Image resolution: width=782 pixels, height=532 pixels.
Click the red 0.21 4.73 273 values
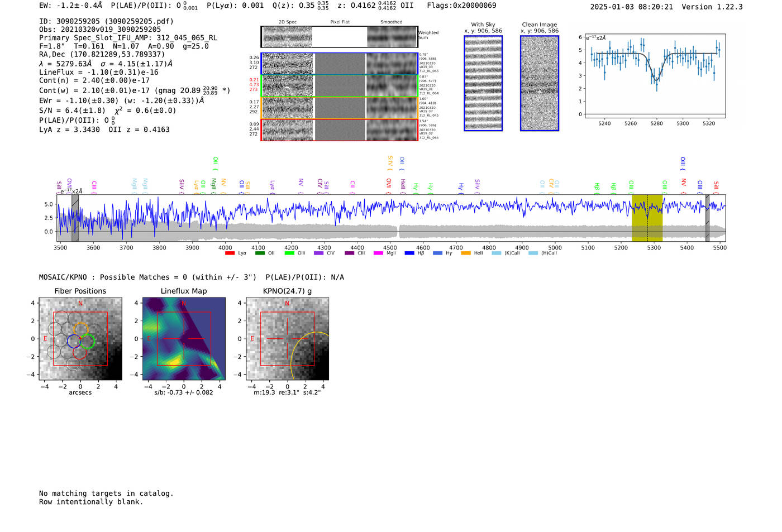coord(254,85)
